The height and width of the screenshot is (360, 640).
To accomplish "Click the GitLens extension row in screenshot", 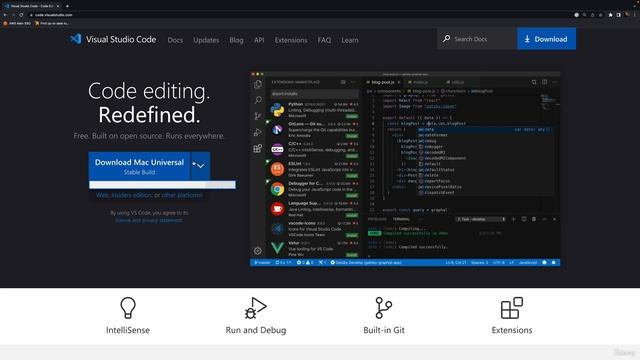I will pos(314,130).
